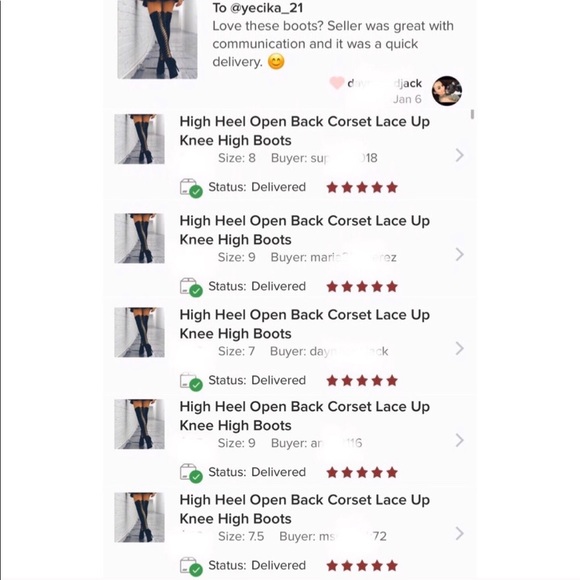Click the five-star rating of size 8 order
The image size is (580, 580).
tap(362, 188)
